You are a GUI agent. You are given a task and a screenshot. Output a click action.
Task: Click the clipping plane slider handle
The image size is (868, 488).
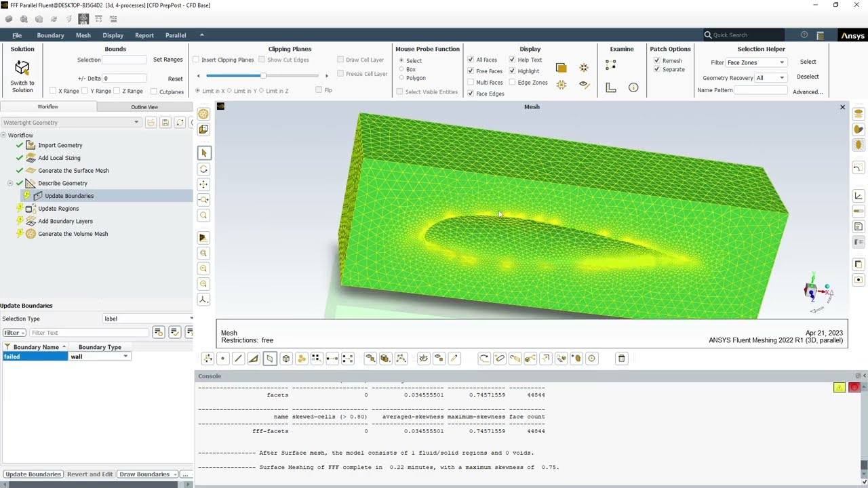263,76
